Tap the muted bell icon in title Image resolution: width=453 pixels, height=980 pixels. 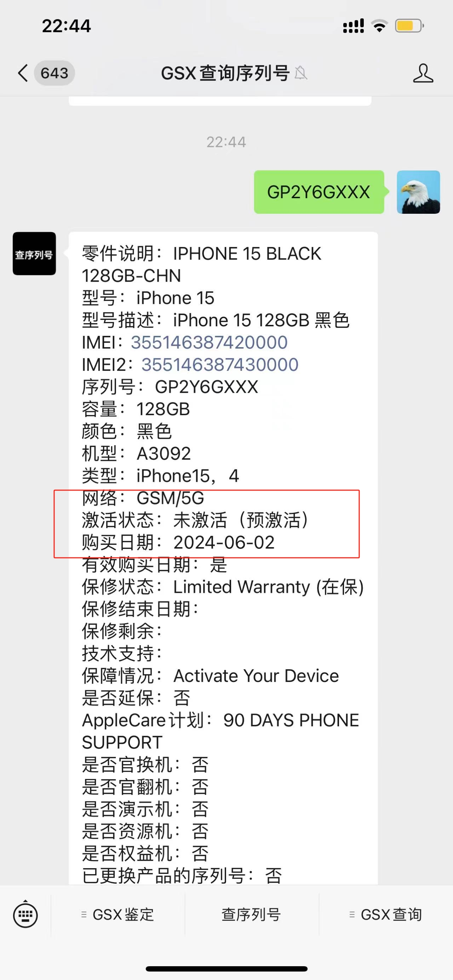pos(300,73)
